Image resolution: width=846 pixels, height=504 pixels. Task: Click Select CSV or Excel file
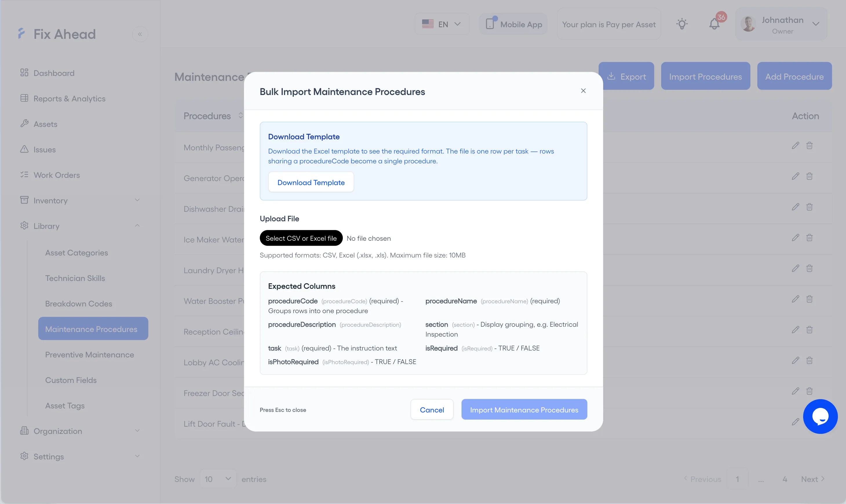[x=301, y=238]
